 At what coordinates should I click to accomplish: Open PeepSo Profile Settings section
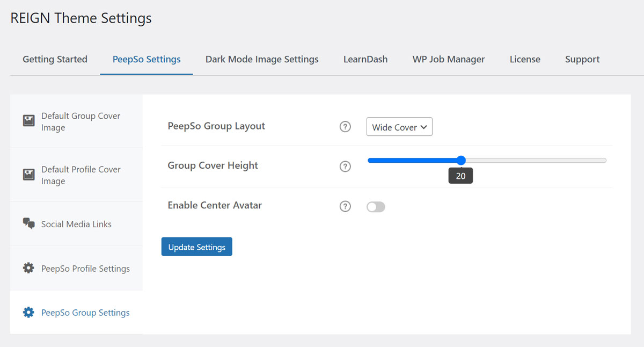[x=76, y=268]
